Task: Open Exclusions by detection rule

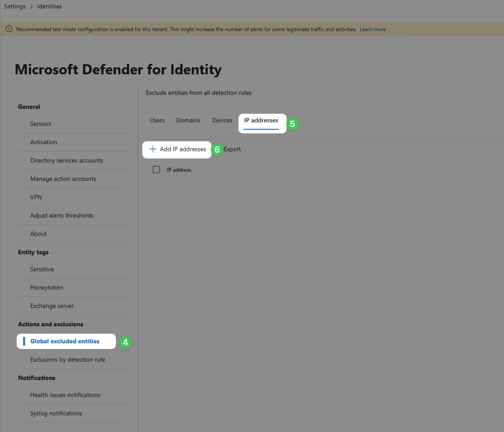Action: [x=68, y=359]
